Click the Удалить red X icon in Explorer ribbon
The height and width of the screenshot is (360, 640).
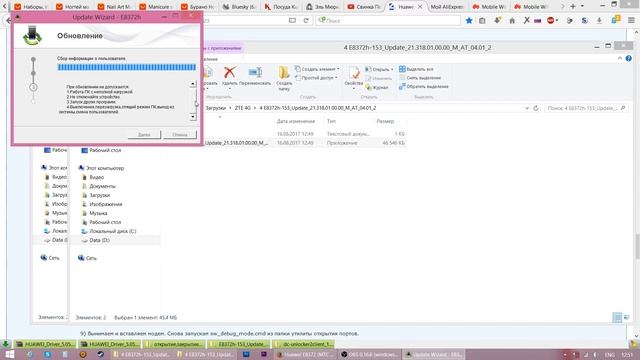click(x=229, y=73)
